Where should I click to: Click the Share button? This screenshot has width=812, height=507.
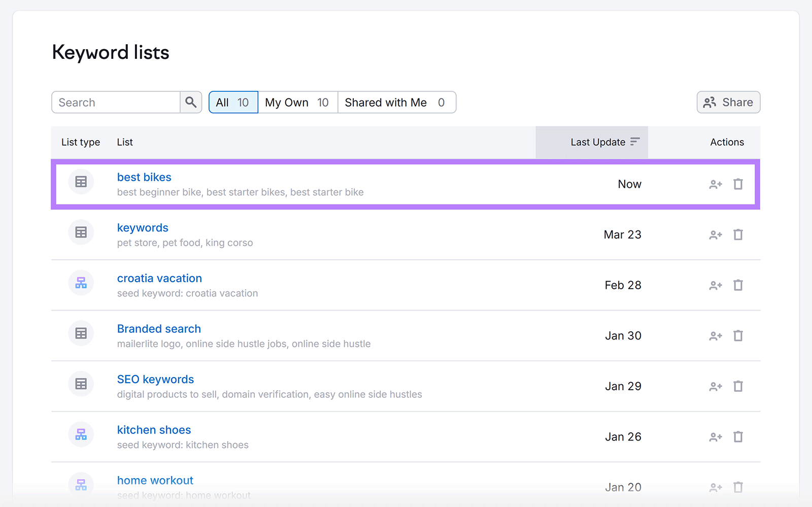click(x=728, y=102)
